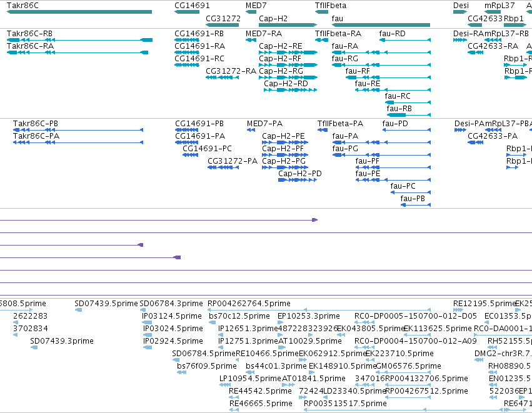
Task: Click transcript fau-RB
Action: [399, 109]
